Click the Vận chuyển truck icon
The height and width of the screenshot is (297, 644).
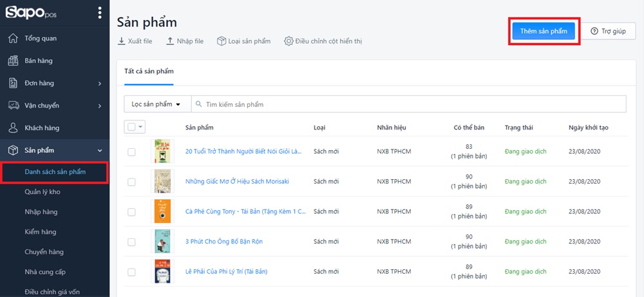(x=13, y=106)
